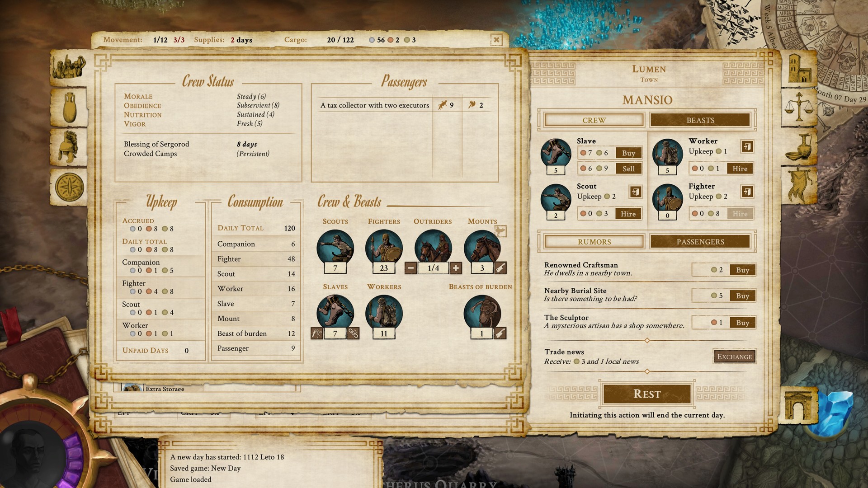Screen dimensions: 868x488
Task: Click the Worker dismiss door icon
Action: 747,146
